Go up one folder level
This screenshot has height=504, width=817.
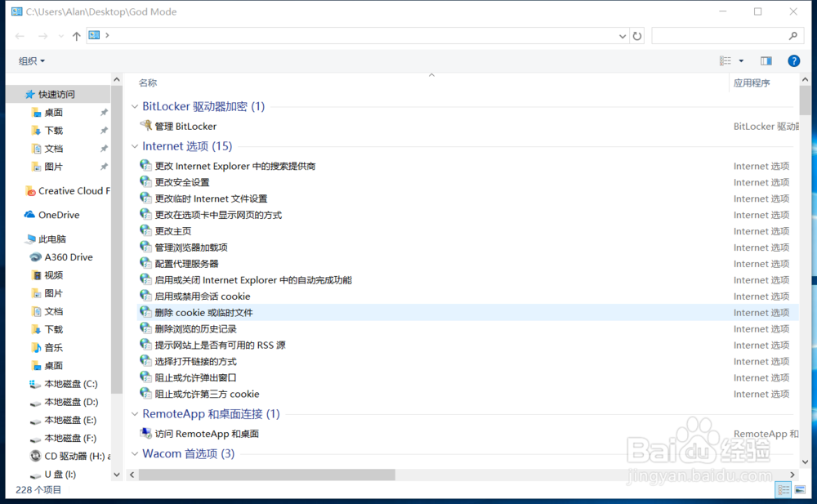[77, 36]
